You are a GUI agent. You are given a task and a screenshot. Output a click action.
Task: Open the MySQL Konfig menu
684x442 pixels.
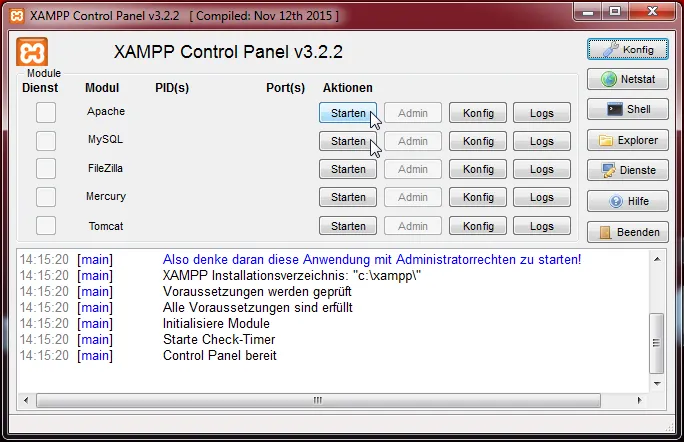[x=478, y=141]
